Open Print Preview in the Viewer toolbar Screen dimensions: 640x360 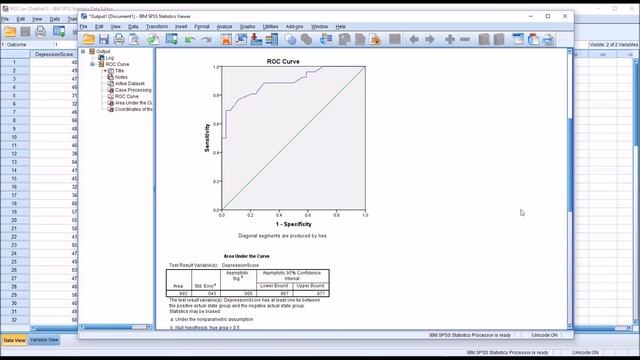click(134, 39)
